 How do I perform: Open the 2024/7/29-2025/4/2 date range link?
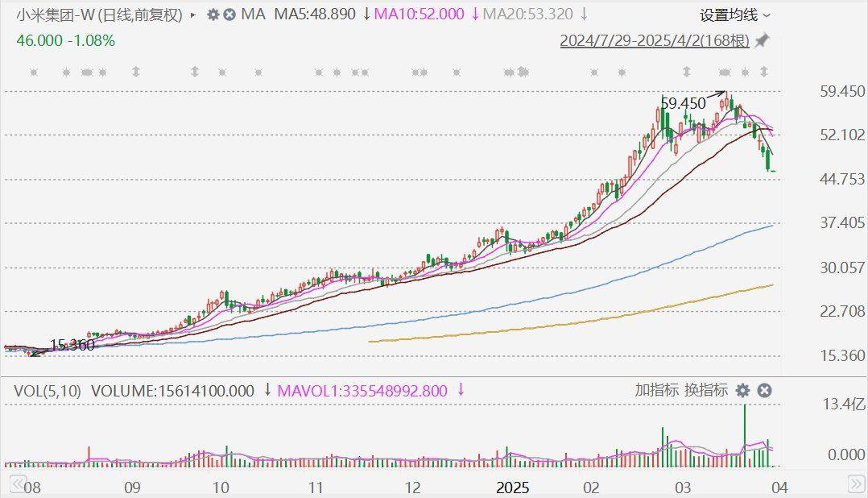[x=655, y=40]
